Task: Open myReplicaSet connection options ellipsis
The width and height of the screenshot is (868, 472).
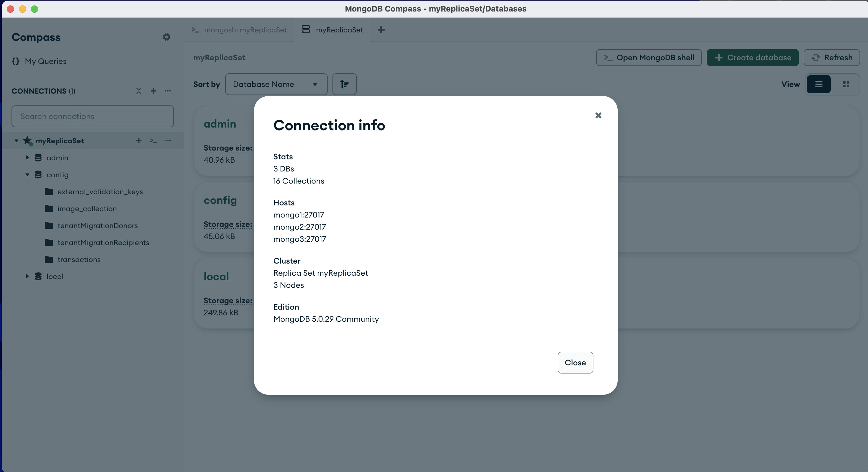Action: click(168, 141)
